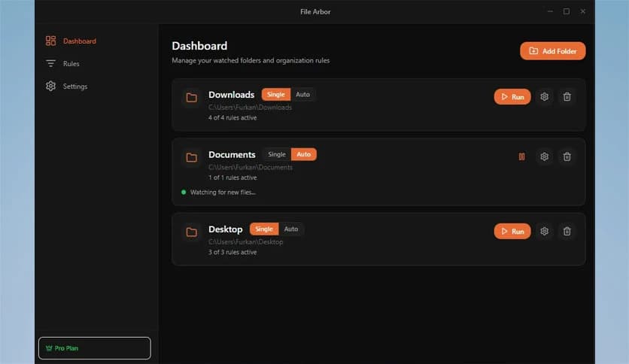Click the Documents folder name

[x=232, y=155]
